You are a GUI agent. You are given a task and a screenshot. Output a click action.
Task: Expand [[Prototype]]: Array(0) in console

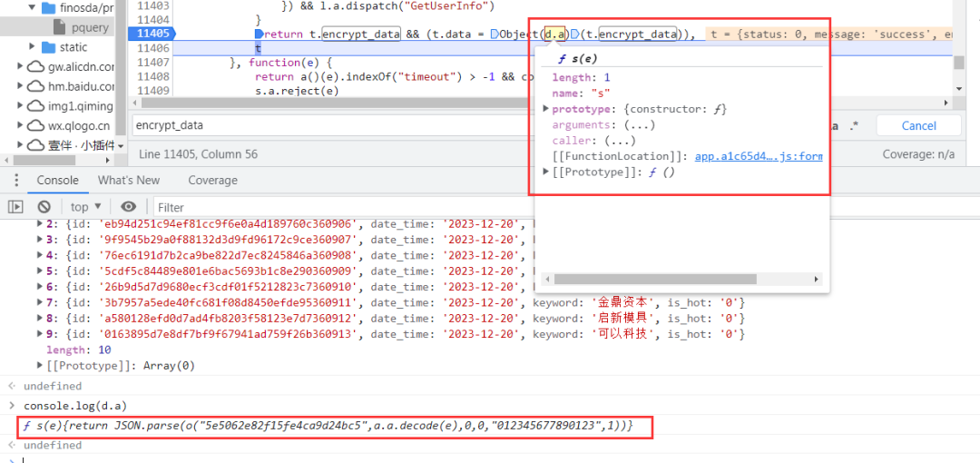pos(41,365)
